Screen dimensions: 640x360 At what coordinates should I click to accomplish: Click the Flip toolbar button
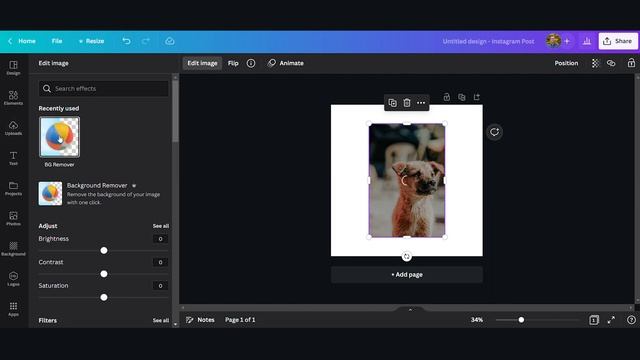tap(233, 63)
